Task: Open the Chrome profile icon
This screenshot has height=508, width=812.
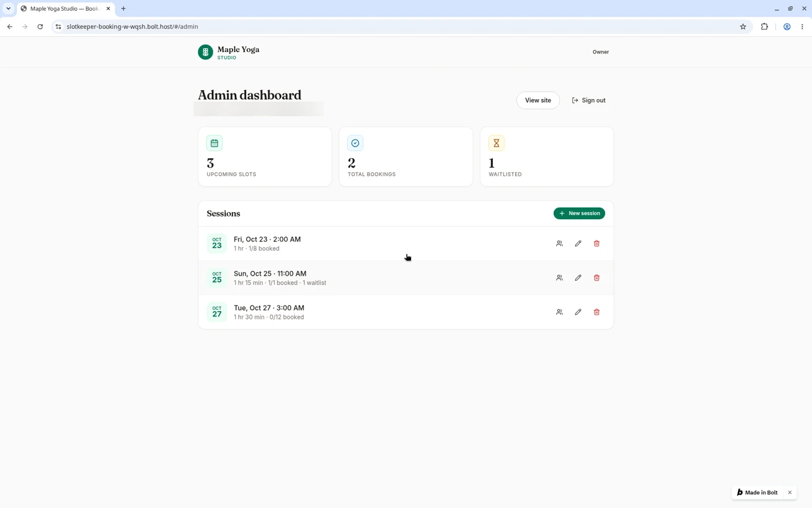Action: pyautogui.click(x=787, y=27)
